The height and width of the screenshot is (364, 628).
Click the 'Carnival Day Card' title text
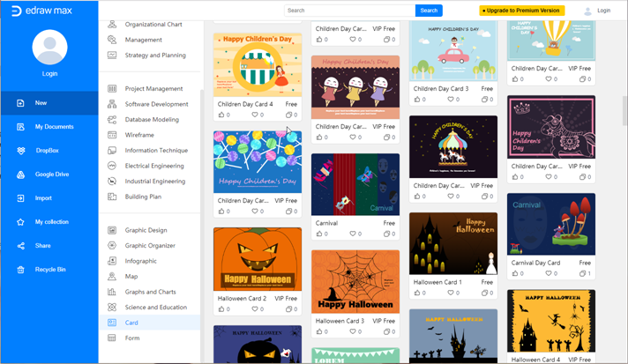[x=535, y=263]
